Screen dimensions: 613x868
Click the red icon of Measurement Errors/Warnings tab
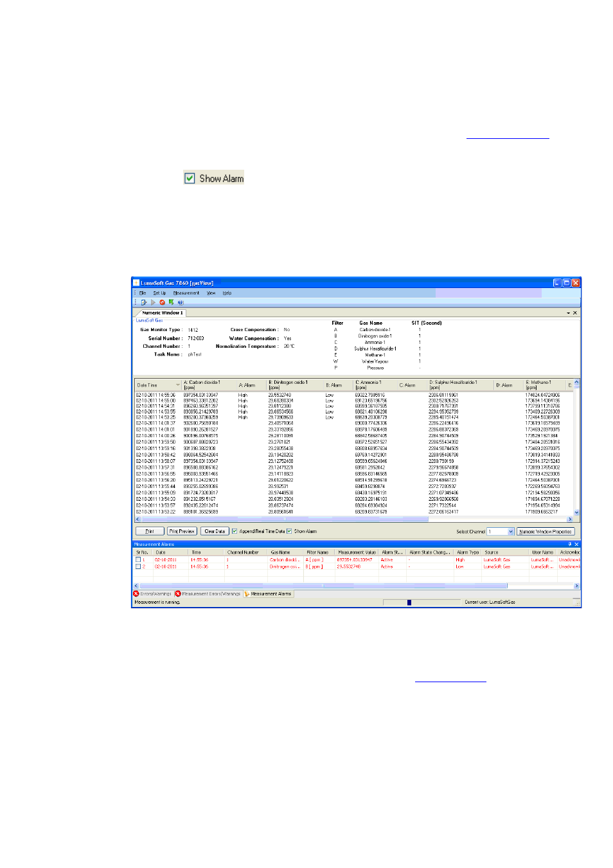(x=178, y=594)
